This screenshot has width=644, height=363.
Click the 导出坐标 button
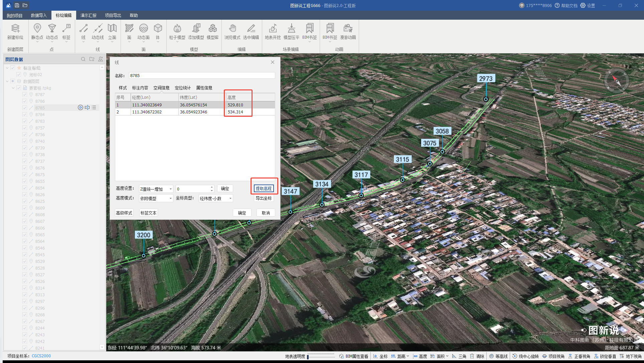pyautogui.click(x=264, y=198)
